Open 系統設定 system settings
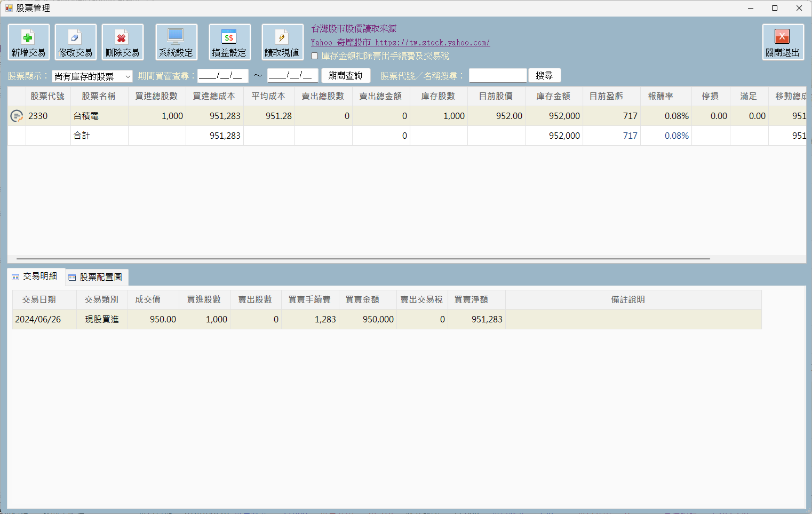812x514 pixels. pos(177,42)
